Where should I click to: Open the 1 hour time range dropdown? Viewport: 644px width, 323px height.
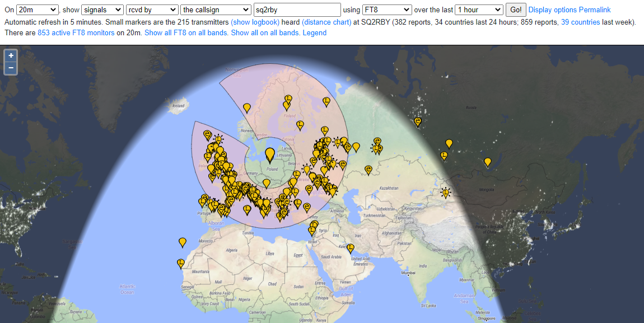click(x=479, y=10)
